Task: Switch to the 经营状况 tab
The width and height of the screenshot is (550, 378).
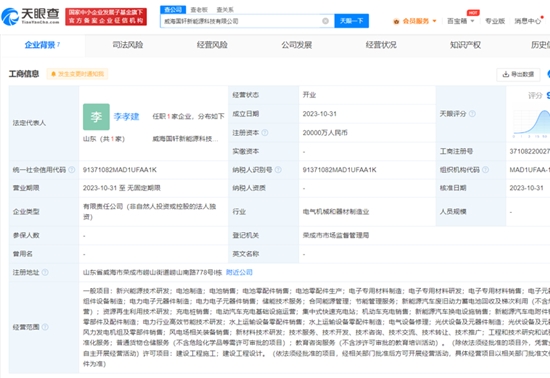Action: tap(381, 45)
